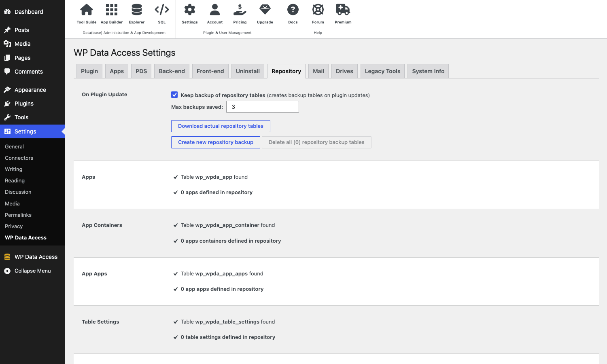607x364 pixels.
Task: Focus the Max backups saved field
Action: pyautogui.click(x=263, y=107)
